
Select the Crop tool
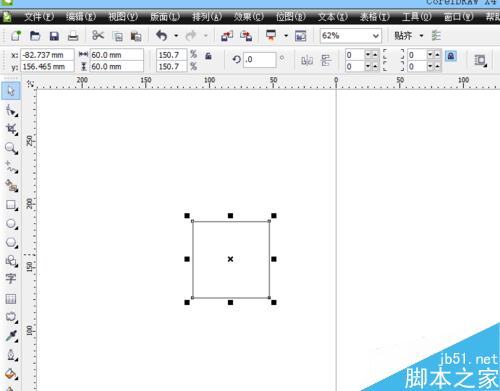click(11, 129)
